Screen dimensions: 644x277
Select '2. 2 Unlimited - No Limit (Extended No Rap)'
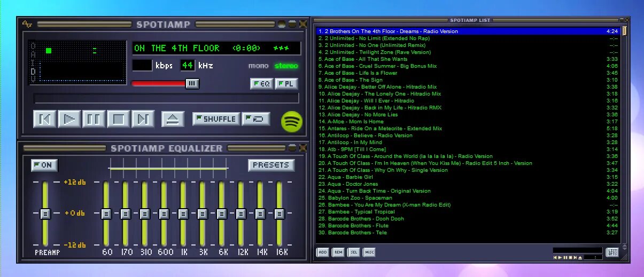[468, 38]
